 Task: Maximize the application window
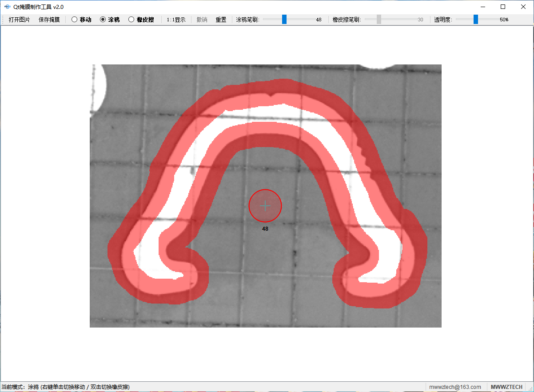tap(503, 7)
